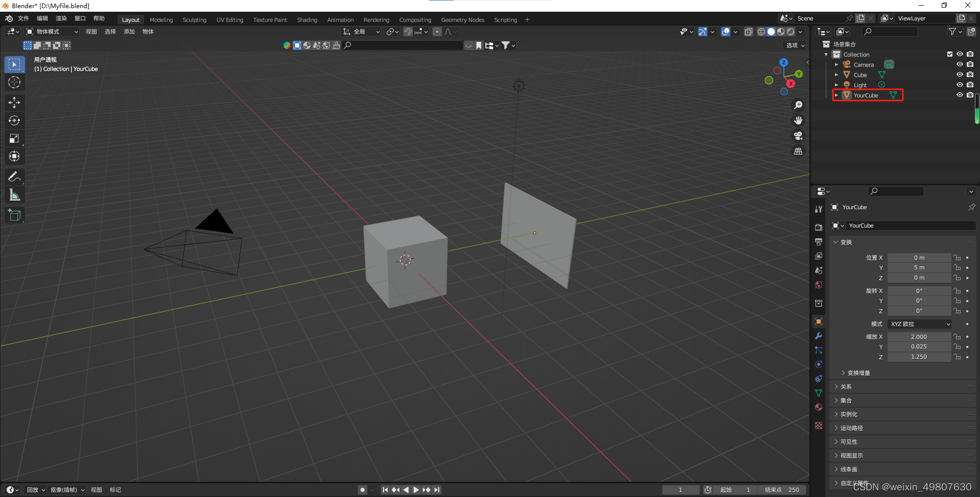Activate the Measure tool
This screenshot has width=980, height=497.
click(15, 194)
